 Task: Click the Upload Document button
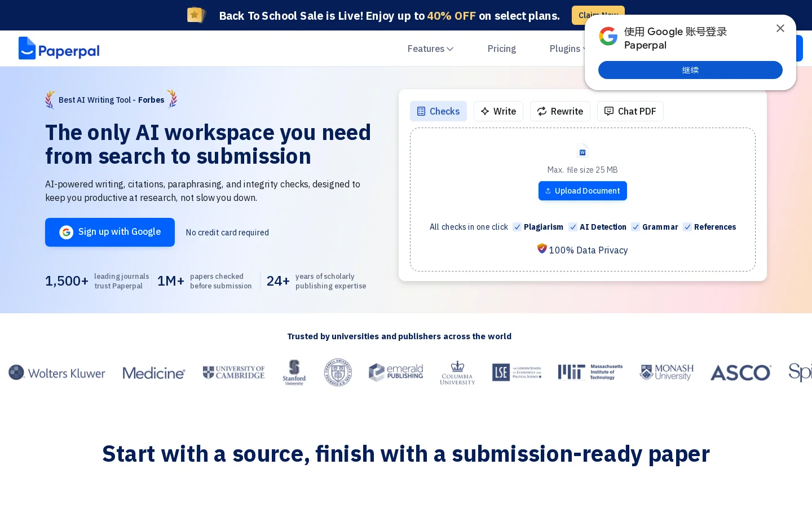pyautogui.click(x=582, y=191)
